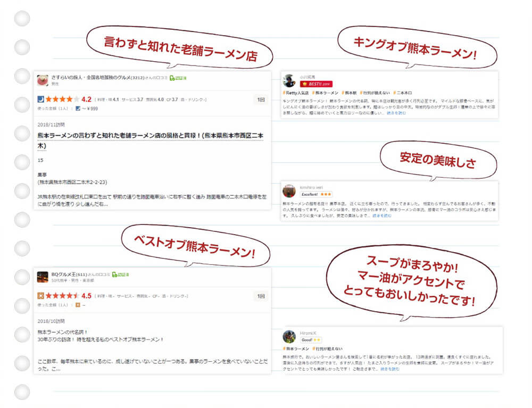
Task: Click the green verified badge in the top-left review
Action: [x=178, y=78]
